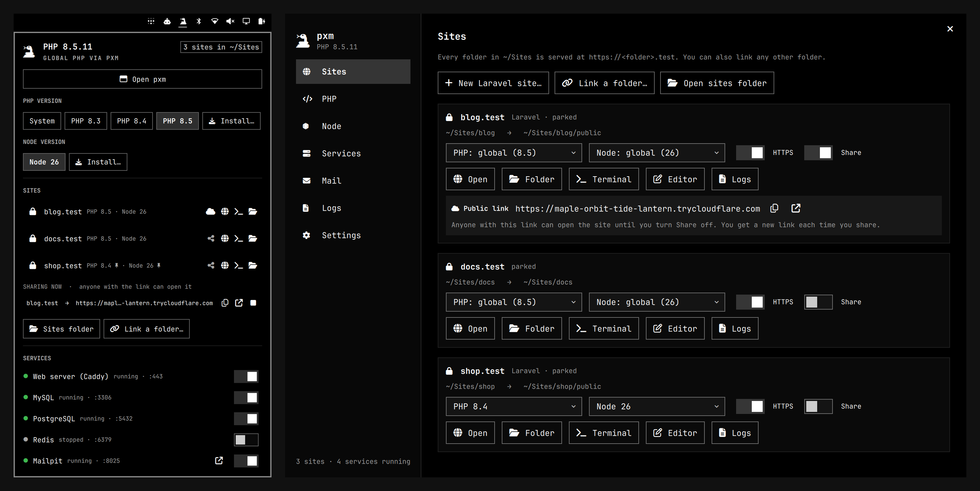Viewport: 980px width, 491px height.
Task: Open folder icon for docs.test in tray list
Action: [x=253, y=238]
